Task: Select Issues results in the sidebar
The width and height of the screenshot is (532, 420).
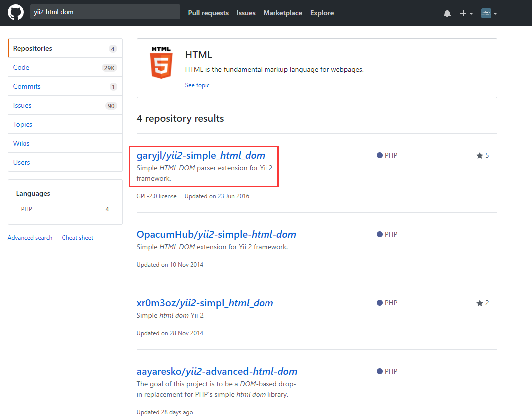Action: [x=22, y=106]
